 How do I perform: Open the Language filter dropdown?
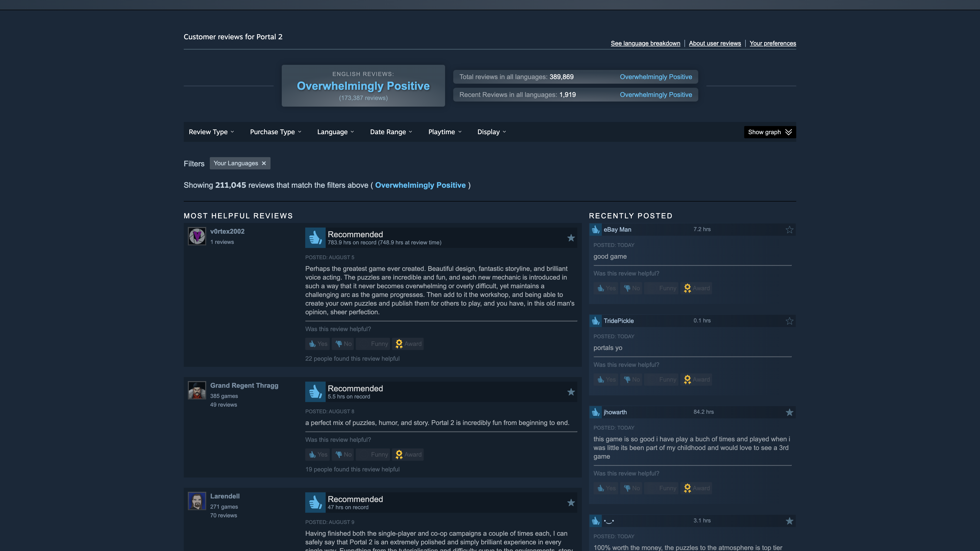tap(336, 132)
